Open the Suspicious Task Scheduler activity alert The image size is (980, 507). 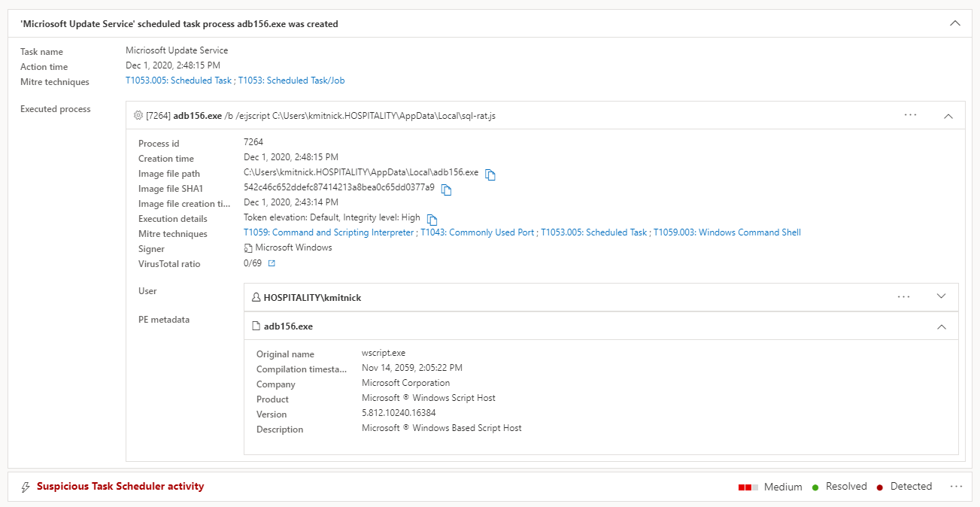point(120,486)
